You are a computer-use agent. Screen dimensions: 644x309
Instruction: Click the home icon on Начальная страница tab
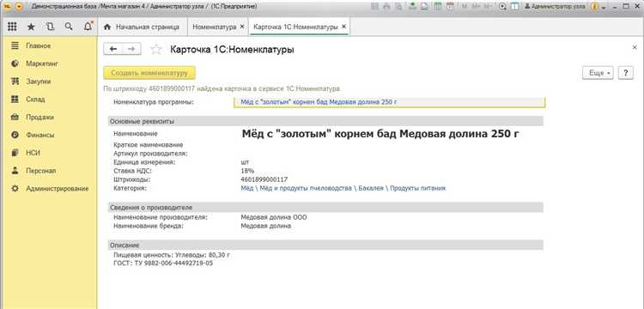click(x=107, y=27)
